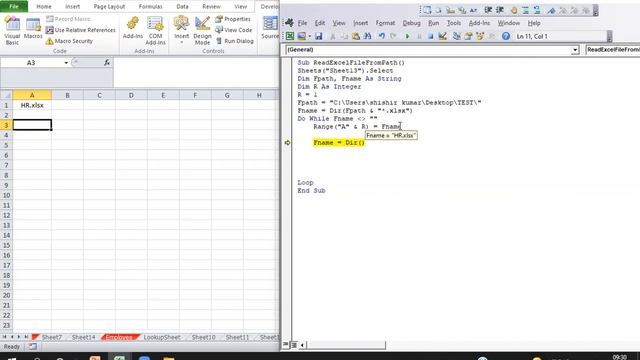Select cell A1 containing HR.xlsx
This screenshot has width=640, height=360.
click(x=32, y=105)
